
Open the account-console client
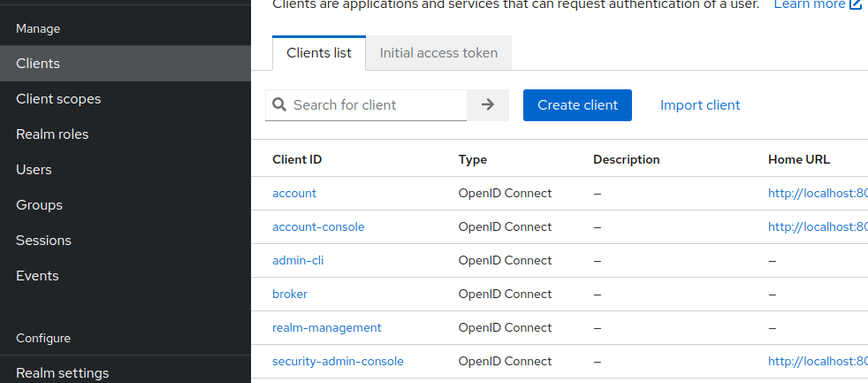318,227
